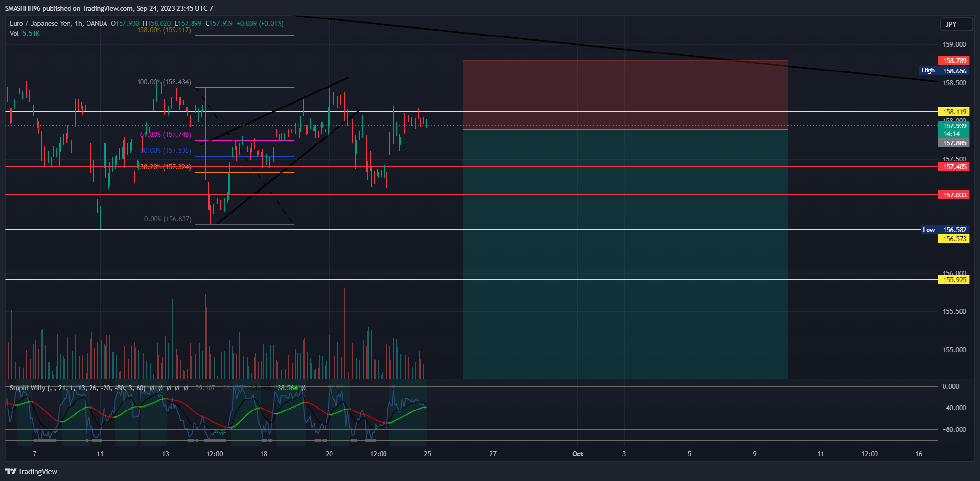Click the 16 date on time axis
980x481 pixels.
click(x=919, y=454)
